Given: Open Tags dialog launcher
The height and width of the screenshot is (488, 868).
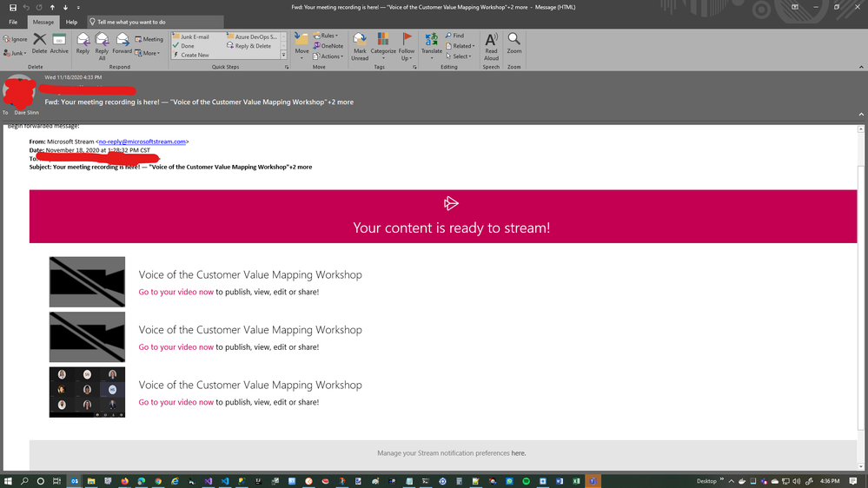Looking at the screenshot, I should (x=414, y=67).
